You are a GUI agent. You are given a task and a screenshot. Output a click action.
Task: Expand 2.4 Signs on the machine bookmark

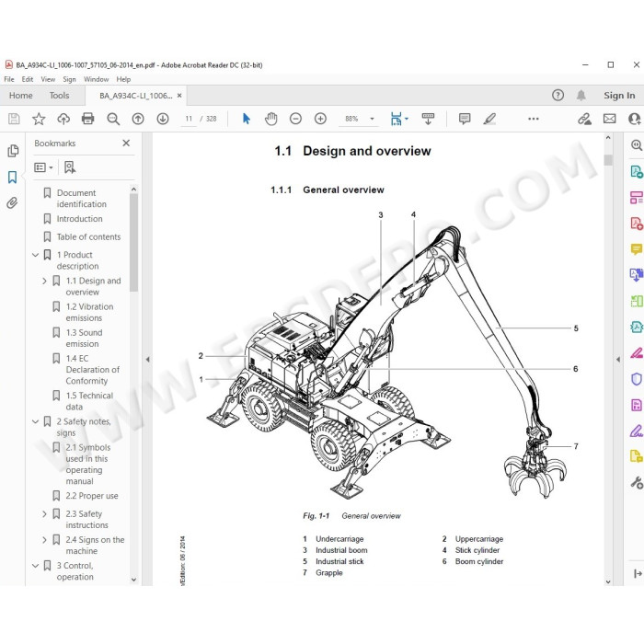(x=44, y=540)
